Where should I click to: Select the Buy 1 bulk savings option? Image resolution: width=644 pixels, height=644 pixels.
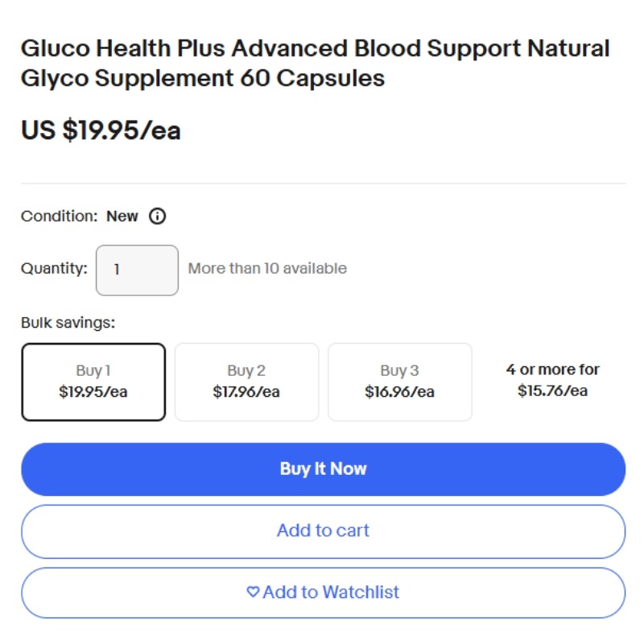(93, 382)
